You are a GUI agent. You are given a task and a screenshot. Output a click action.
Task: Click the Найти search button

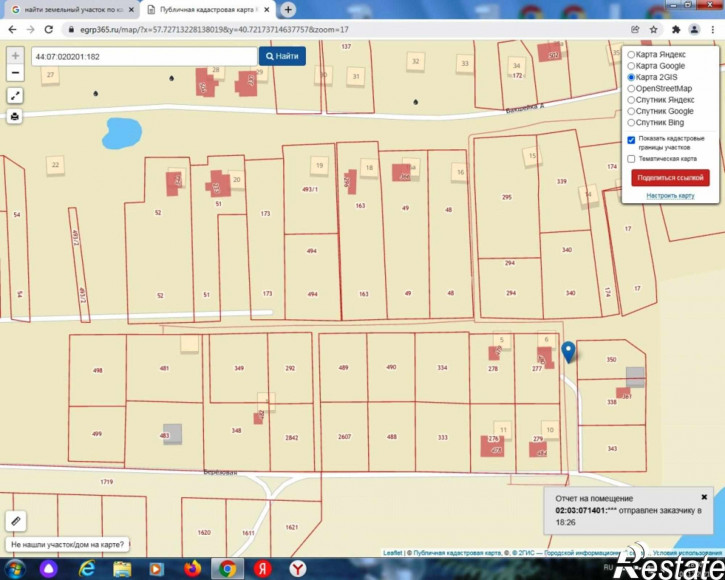(x=282, y=56)
